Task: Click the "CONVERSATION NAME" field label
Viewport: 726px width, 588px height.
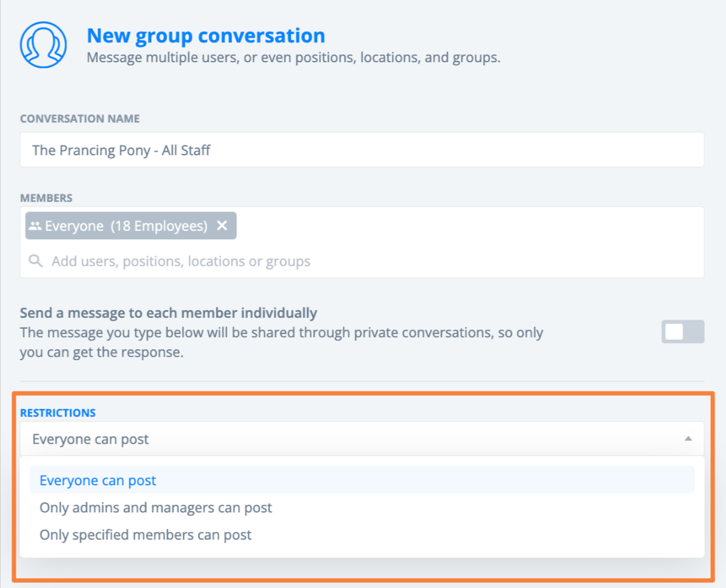Action: (80, 118)
